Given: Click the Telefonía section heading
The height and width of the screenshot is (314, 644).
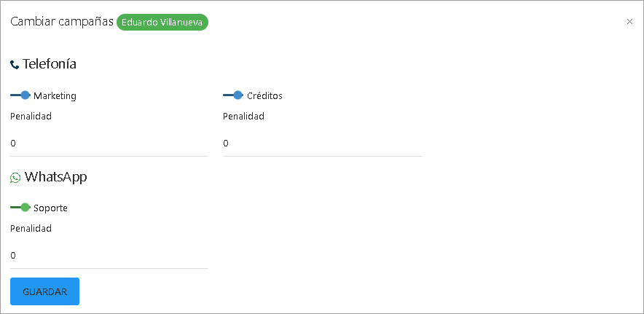Looking at the screenshot, I should click(x=50, y=64).
